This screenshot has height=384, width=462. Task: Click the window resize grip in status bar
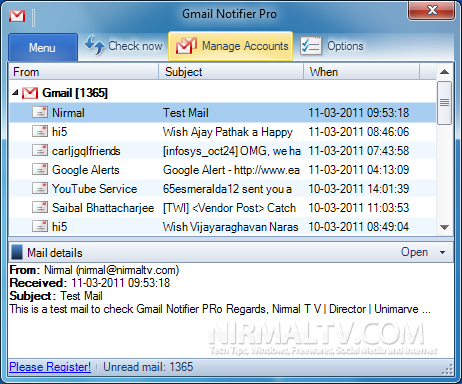[x=448, y=369]
